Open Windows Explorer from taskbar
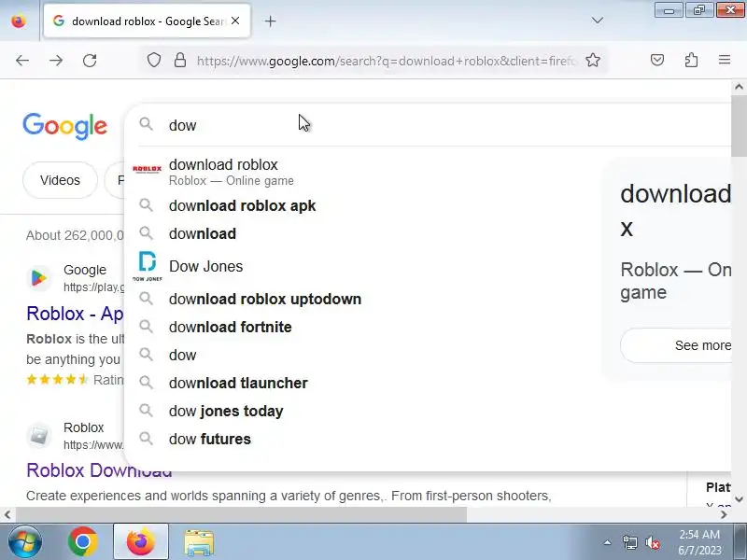747x560 pixels. pos(199,542)
